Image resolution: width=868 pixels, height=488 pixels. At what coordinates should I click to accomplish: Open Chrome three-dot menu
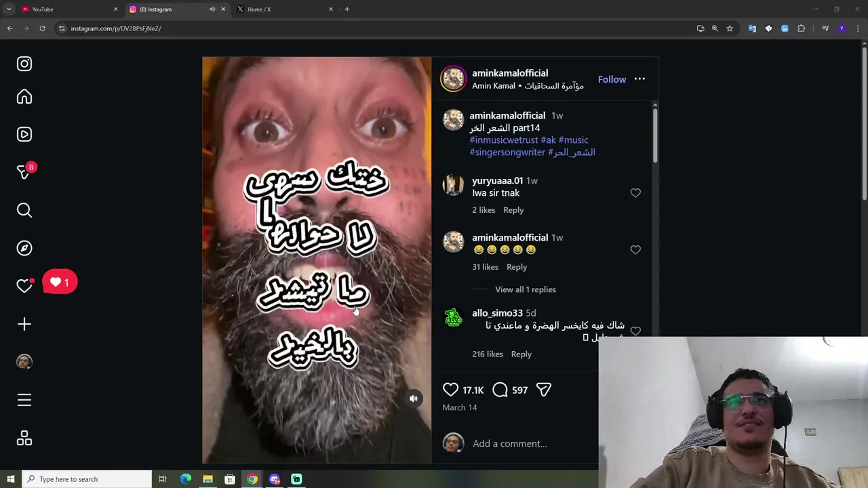(x=859, y=28)
